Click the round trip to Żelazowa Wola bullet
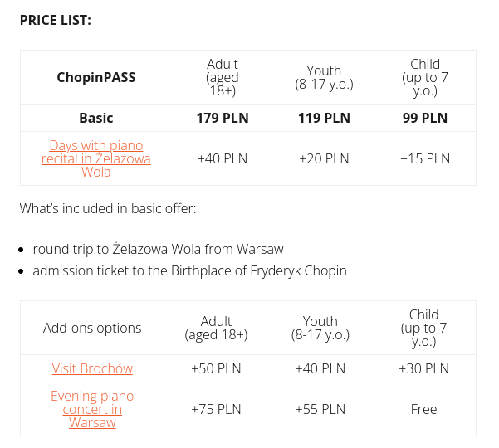Screen dimensions: 499x448 (x=158, y=249)
